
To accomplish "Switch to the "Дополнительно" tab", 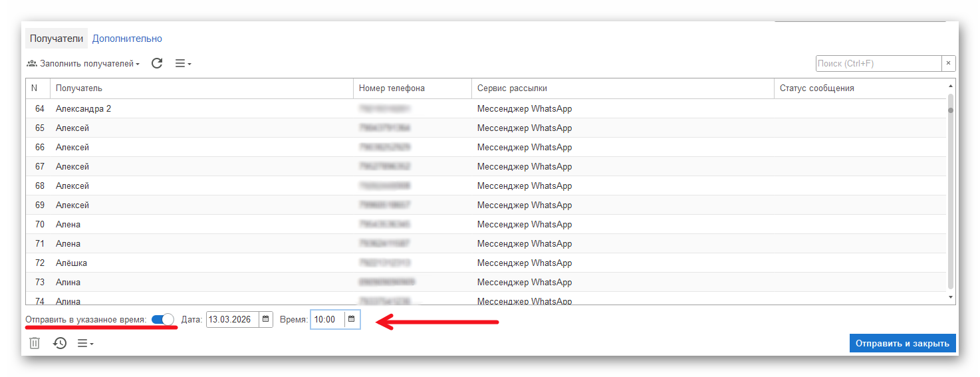I will tap(127, 39).
